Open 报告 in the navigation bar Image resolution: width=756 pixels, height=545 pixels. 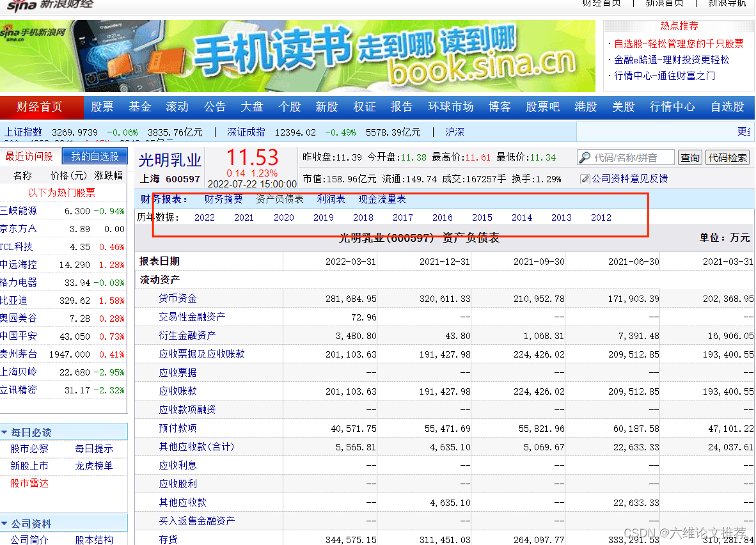402,107
